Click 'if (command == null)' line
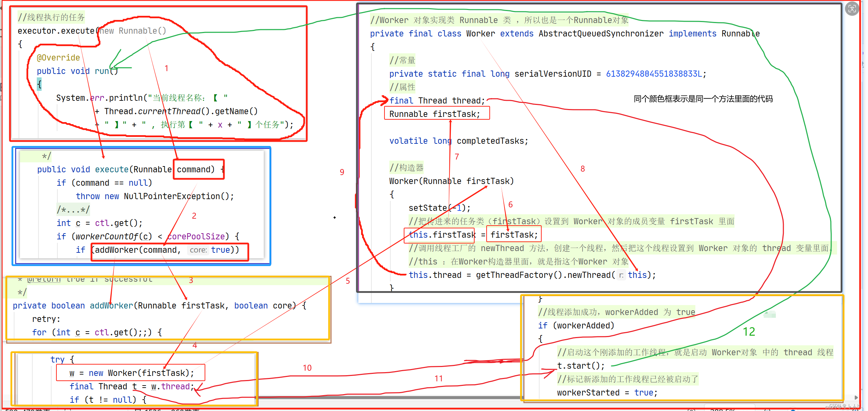This screenshot has height=411, width=868. [104, 183]
